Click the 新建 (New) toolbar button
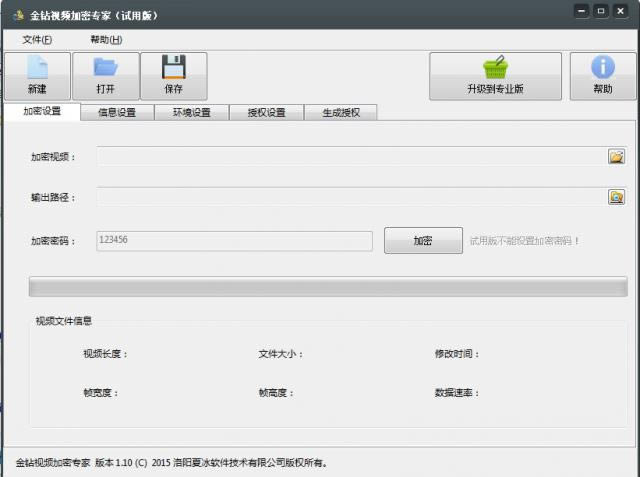 click(38, 76)
